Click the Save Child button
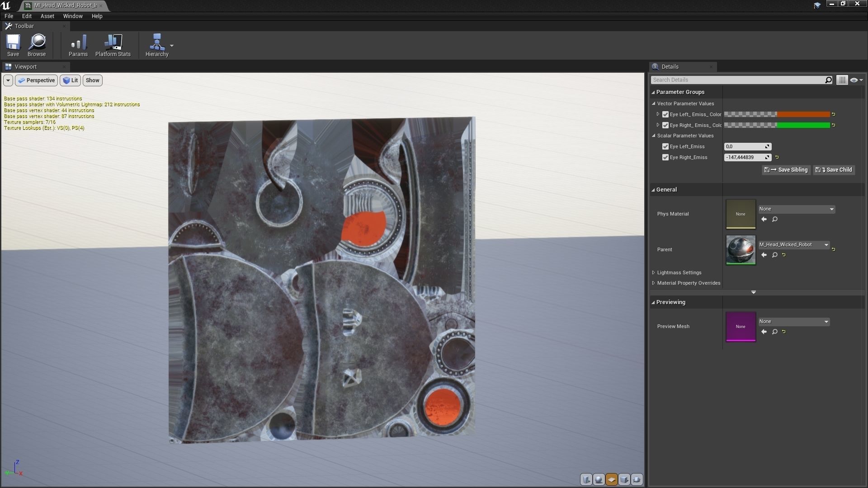Viewport: 868px width, 488px height. (x=834, y=170)
